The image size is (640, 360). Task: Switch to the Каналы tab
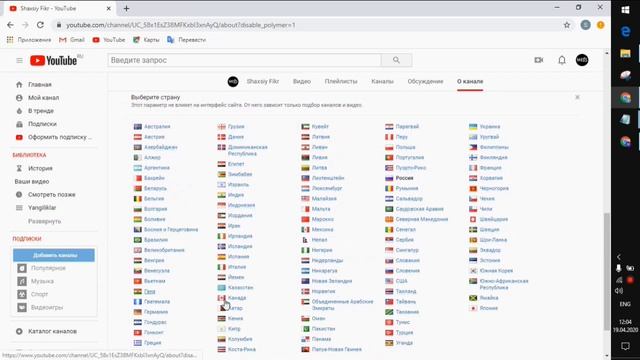(382, 81)
